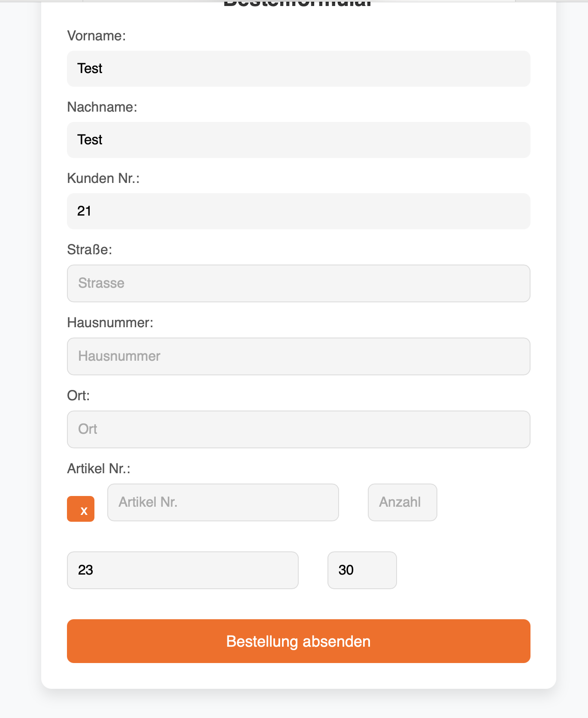Select the Nachname text field
588x718 pixels.
298,140
